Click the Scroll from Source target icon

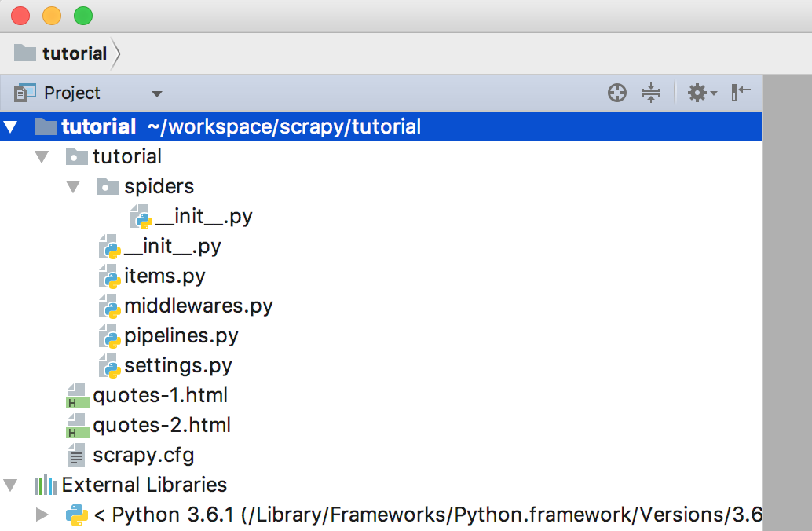coord(617,93)
